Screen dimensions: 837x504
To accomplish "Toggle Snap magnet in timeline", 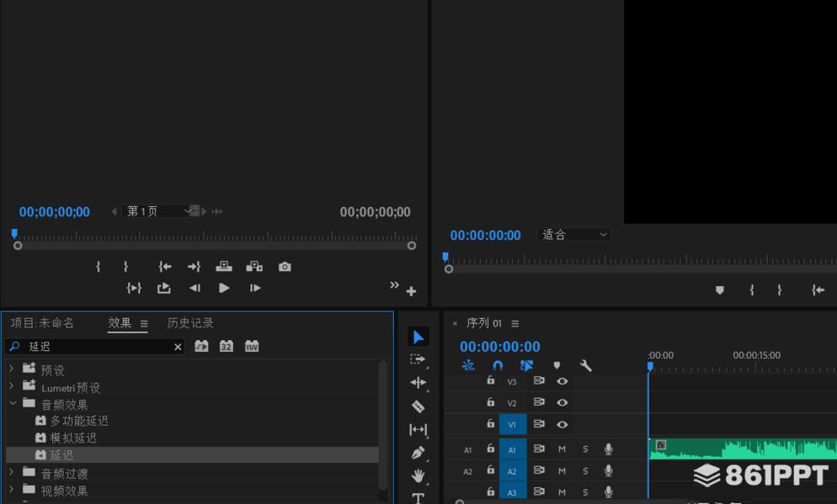I will pyautogui.click(x=498, y=365).
